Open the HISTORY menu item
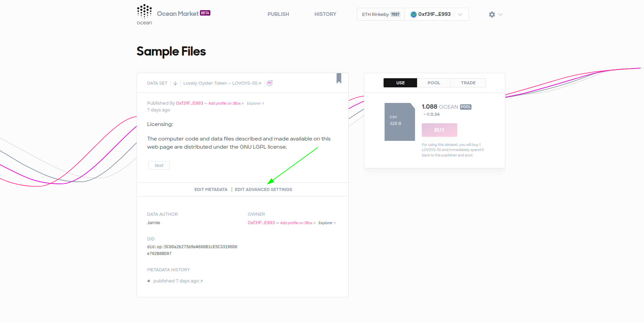This screenshot has width=644, height=322. [325, 14]
